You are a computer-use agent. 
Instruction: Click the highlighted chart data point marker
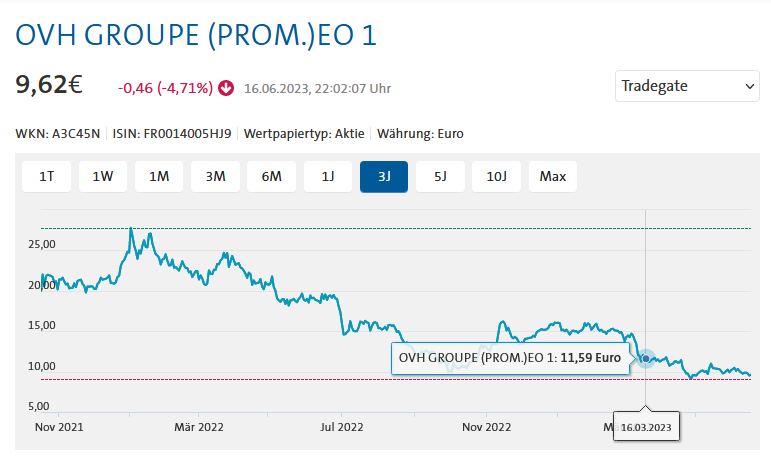(x=646, y=358)
